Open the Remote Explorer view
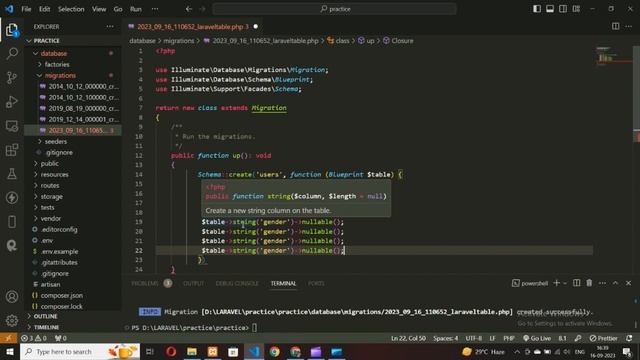Image resolution: width=640 pixels, height=360 pixels. (x=12, y=126)
